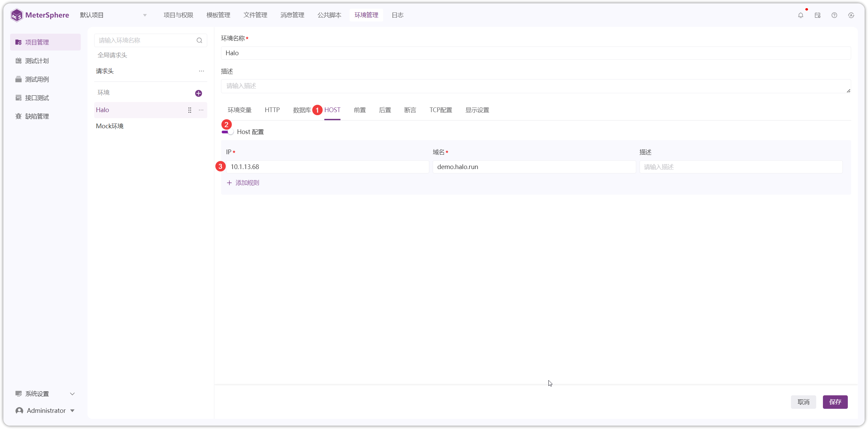Click the search magnifier in environment search box
This screenshot has height=429, width=868.
200,40
